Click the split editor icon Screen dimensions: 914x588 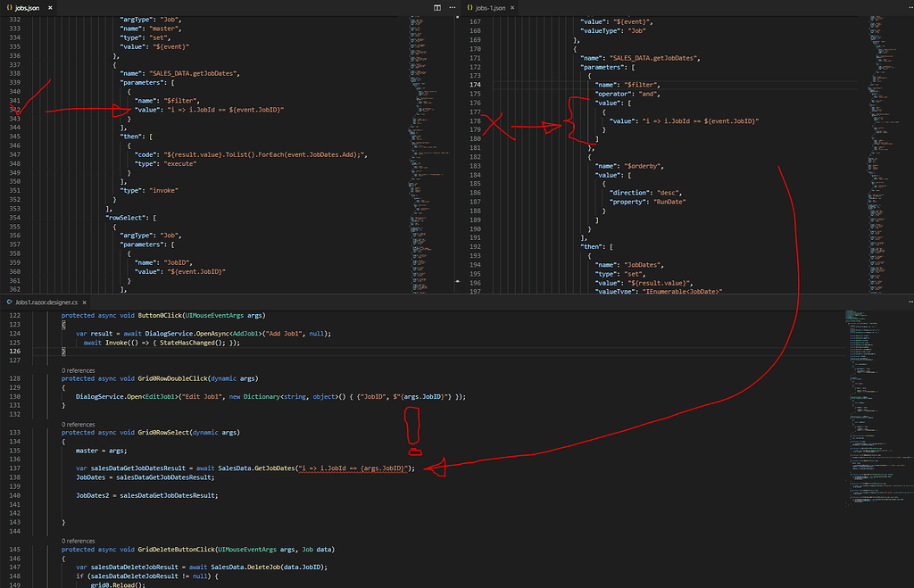pyautogui.click(x=437, y=7)
